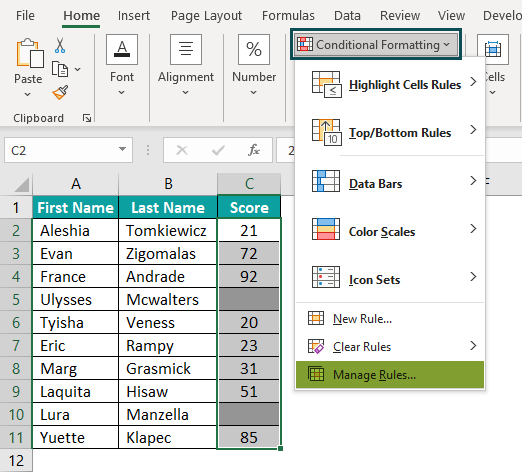
Task: Click the Cancel formula X icon
Action: 182,150
